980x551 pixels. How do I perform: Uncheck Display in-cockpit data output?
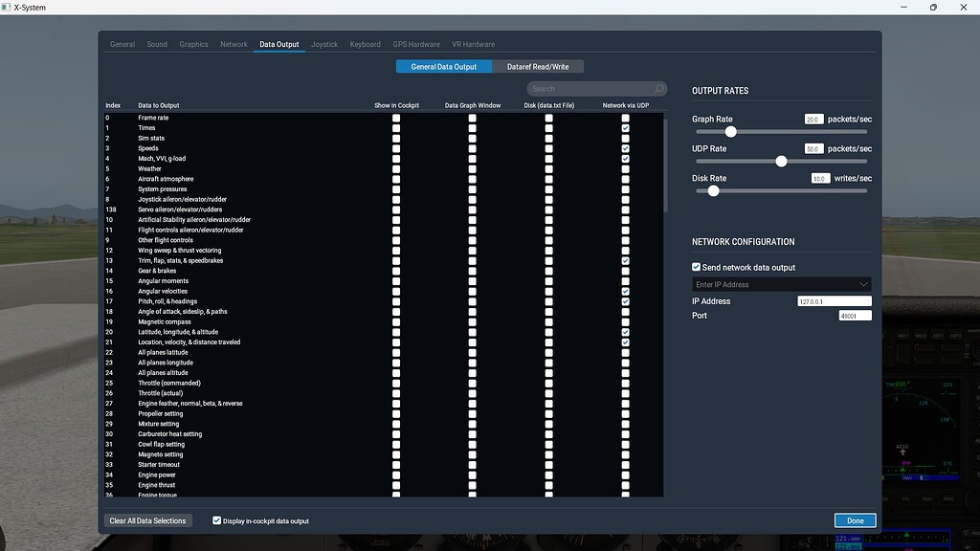[x=217, y=520]
